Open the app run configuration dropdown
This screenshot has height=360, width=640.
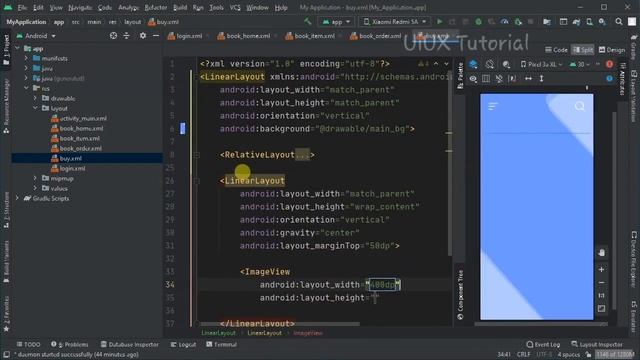336,22
